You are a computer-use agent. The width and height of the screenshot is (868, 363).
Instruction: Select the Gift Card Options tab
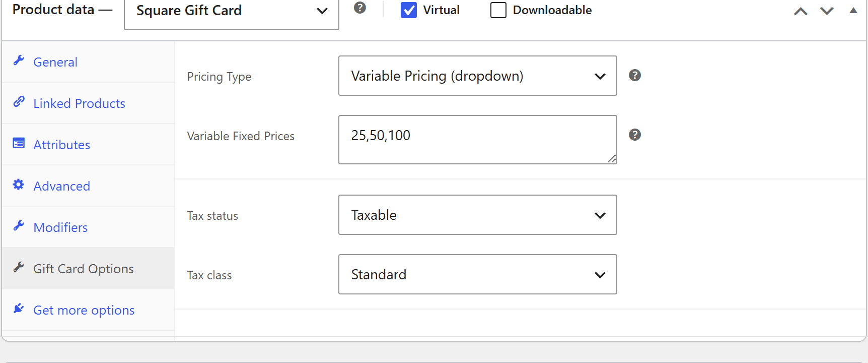click(x=88, y=269)
